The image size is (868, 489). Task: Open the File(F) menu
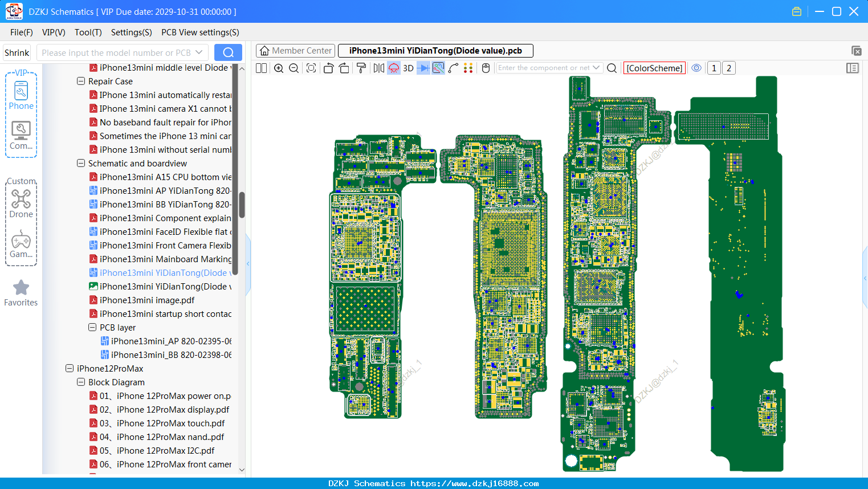click(22, 32)
